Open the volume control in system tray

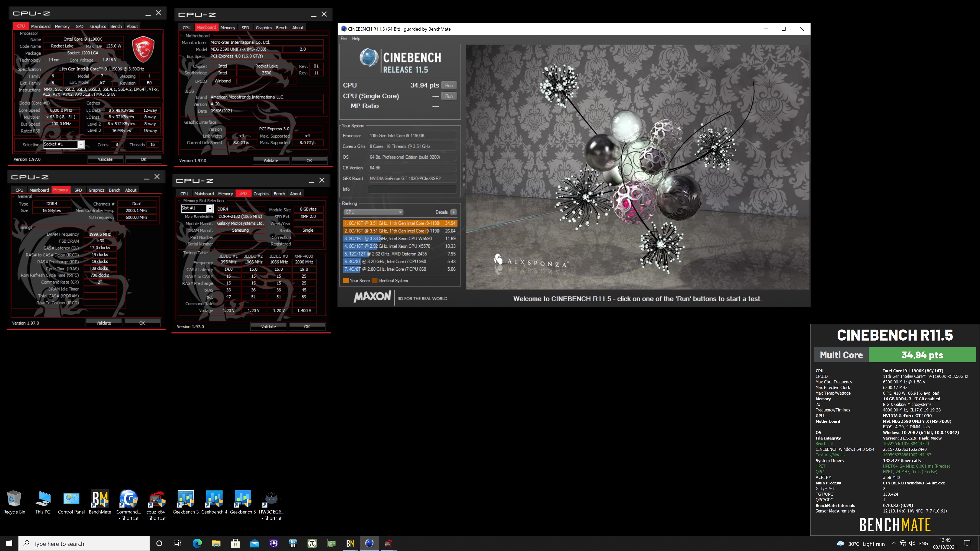(x=912, y=544)
